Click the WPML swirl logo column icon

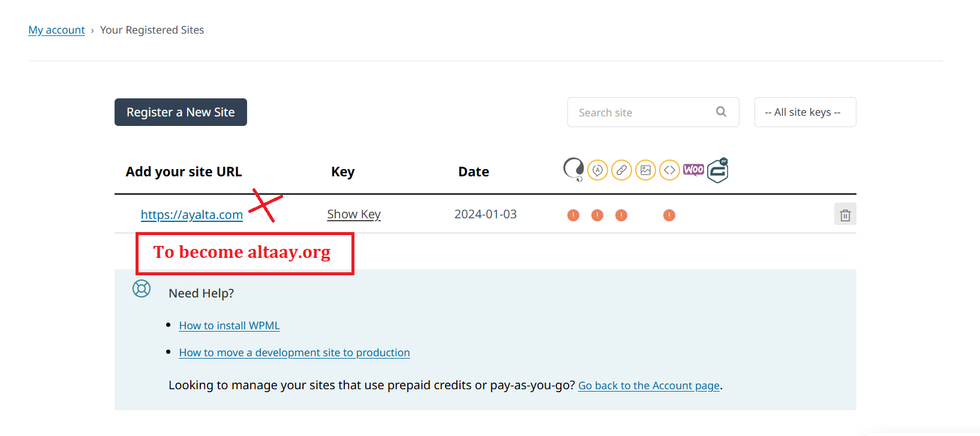click(x=573, y=170)
